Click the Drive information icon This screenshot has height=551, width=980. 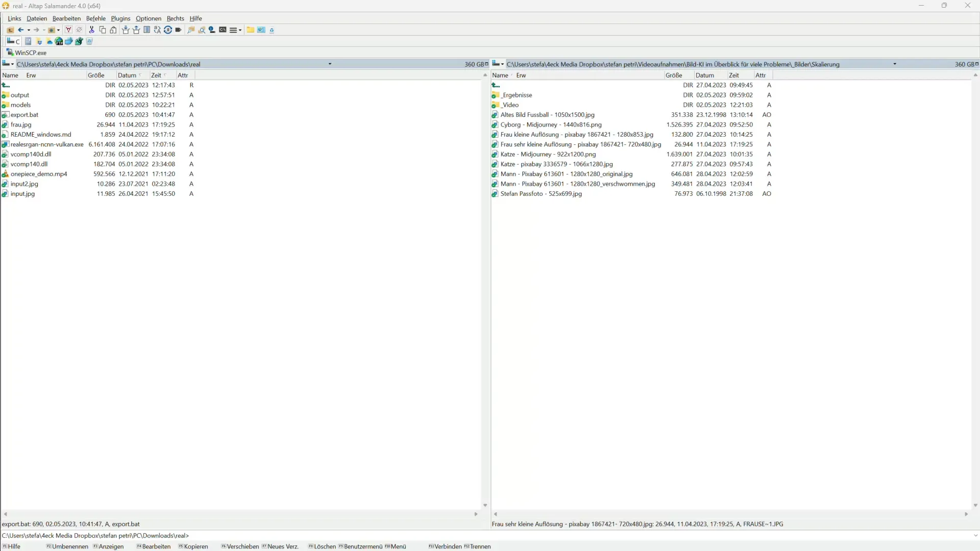pos(212,30)
